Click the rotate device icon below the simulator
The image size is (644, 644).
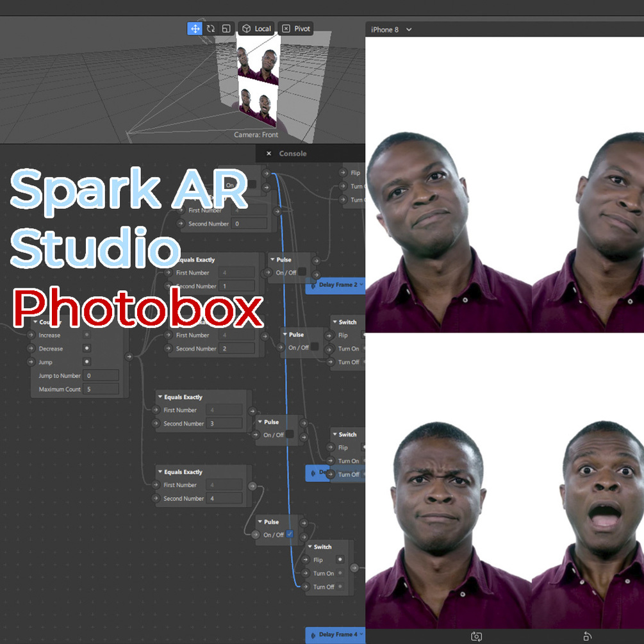click(x=588, y=636)
